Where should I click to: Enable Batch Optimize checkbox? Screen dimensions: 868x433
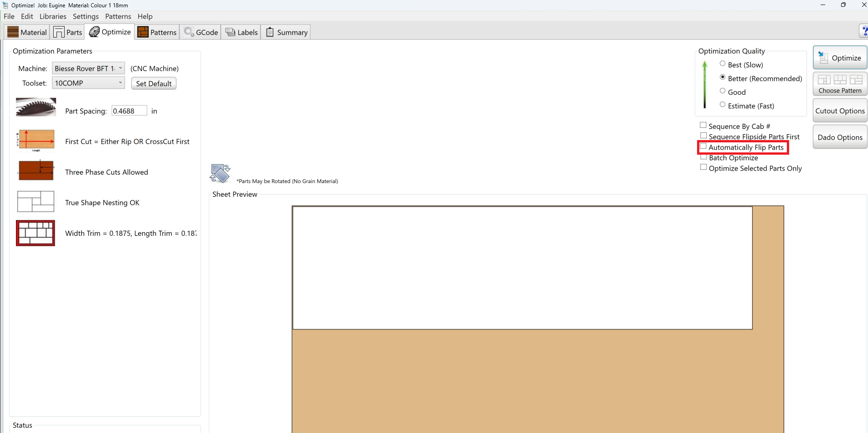click(703, 157)
